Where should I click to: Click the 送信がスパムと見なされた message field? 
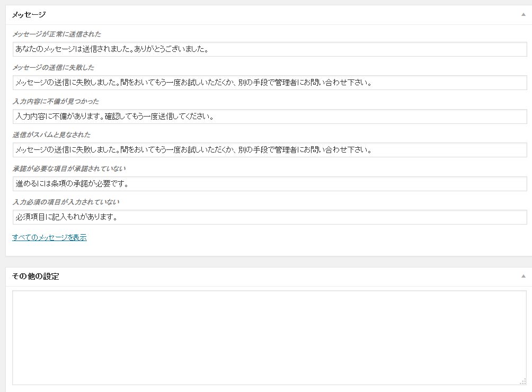click(270, 150)
